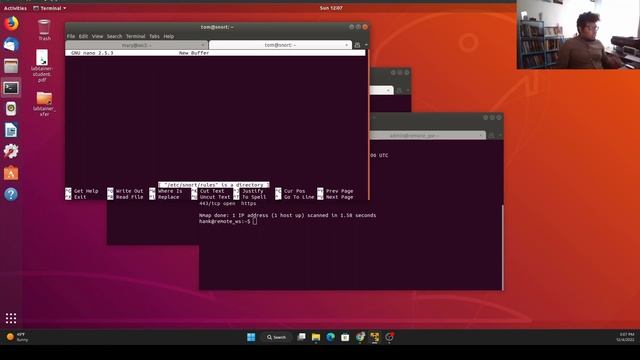Screen dimensions: 640x360
Task: Click the Windows Start button
Action: click(x=251, y=337)
